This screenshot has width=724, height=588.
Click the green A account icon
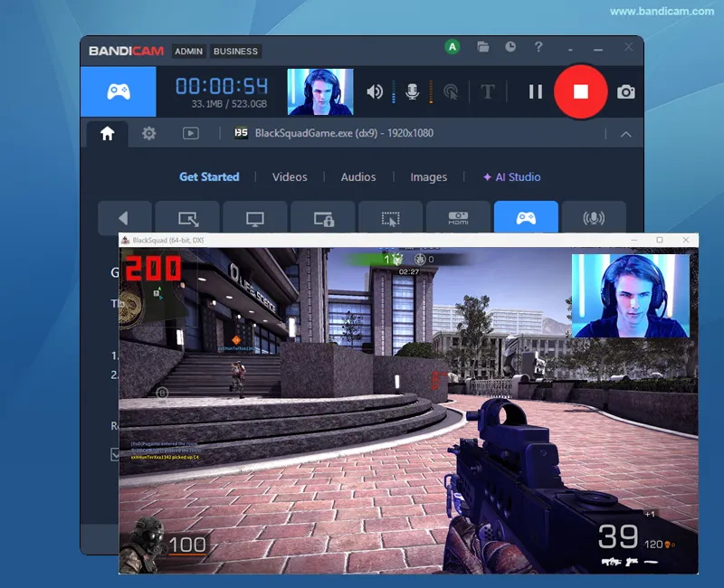[x=452, y=47]
